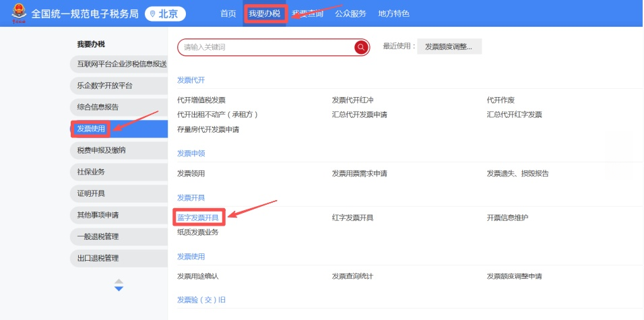Open 发票用途确认 link
This screenshot has width=644, height=320.
point(198,276)
